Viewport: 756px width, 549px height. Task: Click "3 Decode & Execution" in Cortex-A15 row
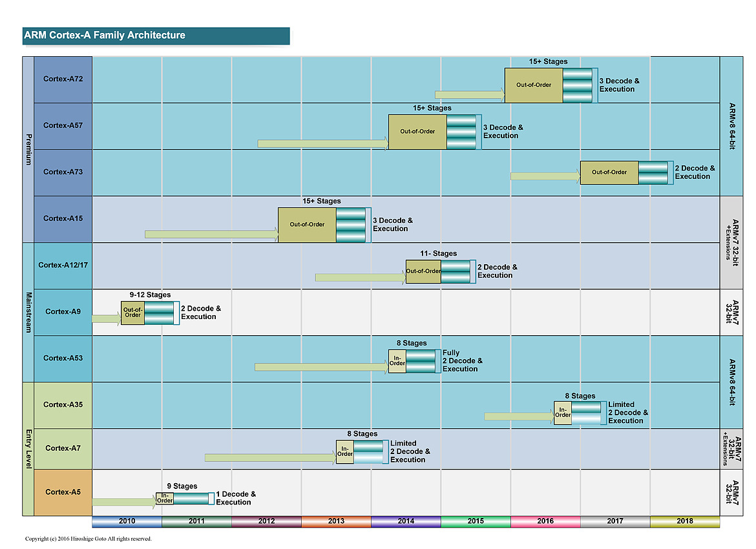pyautogui.click(x=393, y=225)
